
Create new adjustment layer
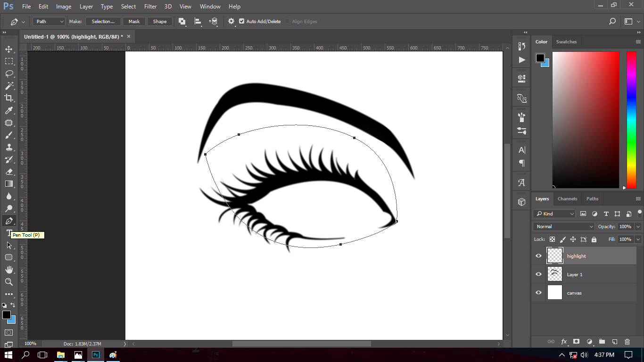point(589,341)
